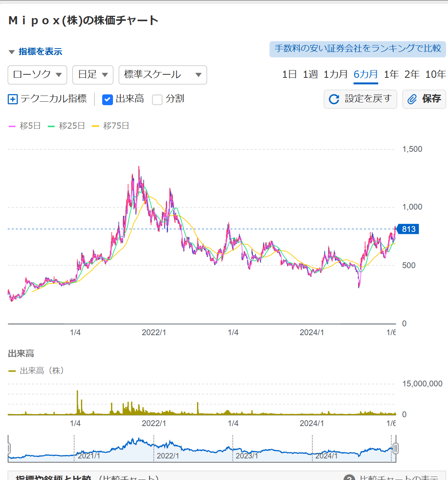Click the plus icon beside テクニカル指標
Image resolution: width=448 pixels, height=480 pixels.
[13, 99]
